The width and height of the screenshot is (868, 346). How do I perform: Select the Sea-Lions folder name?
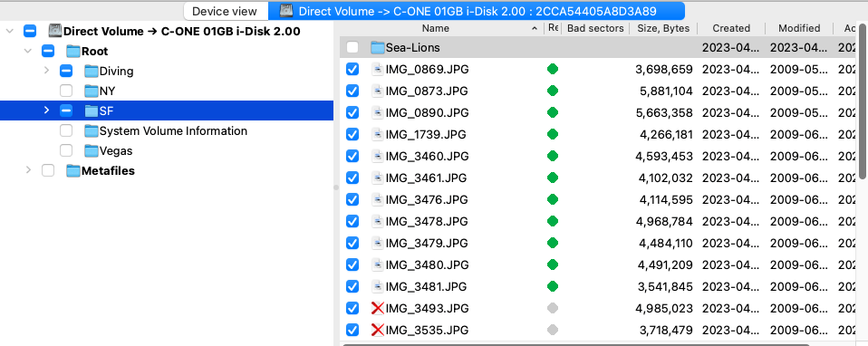pos(413,48)
